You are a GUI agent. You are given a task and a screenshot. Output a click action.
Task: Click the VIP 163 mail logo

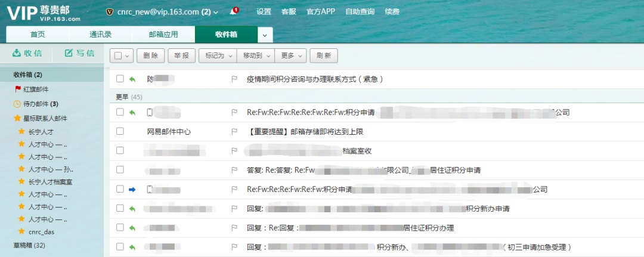click(44, 13)
